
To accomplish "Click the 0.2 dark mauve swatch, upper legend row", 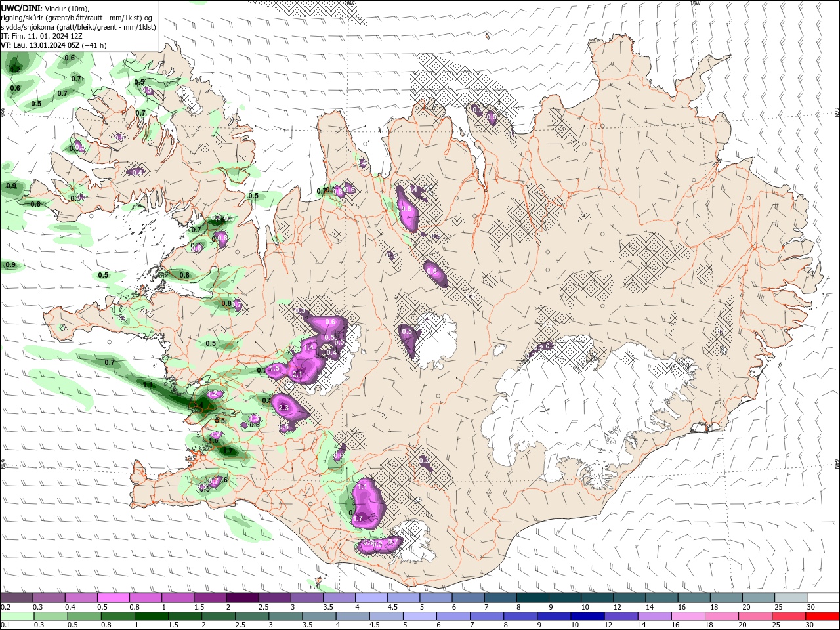I will pyautogui.click(x=16, y=598).
